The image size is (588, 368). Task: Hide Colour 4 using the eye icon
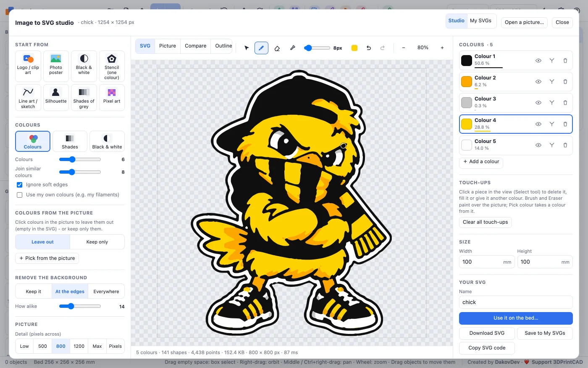tap(538, 124)
